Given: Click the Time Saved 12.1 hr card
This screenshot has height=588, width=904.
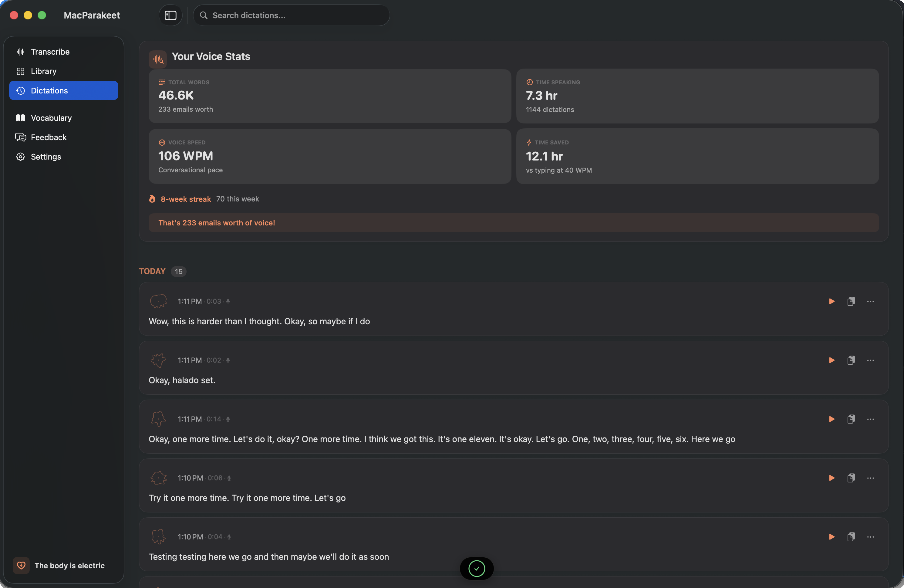Looking at the screenshot, I should (697, 156).
